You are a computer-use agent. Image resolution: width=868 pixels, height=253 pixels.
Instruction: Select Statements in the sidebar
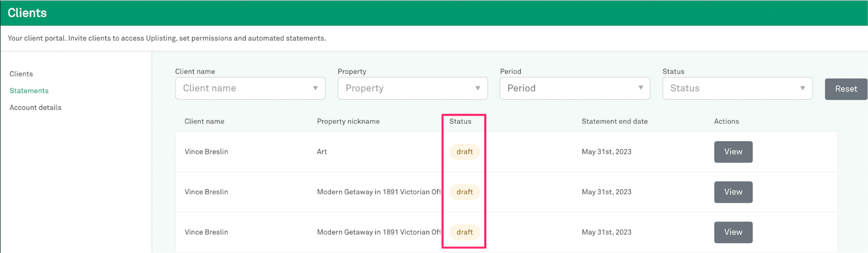[29, 90]
